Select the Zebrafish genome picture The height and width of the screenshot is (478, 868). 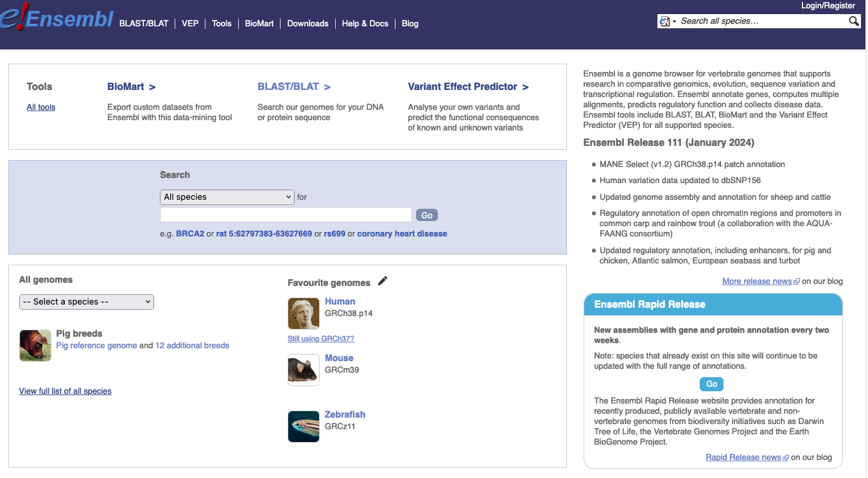[304, 427]
